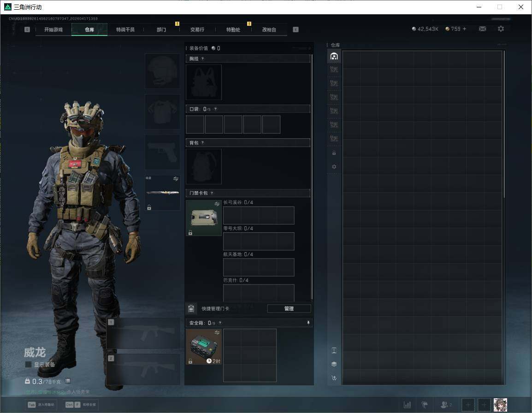Click the first add teammate plus slot
532x413 pixels.
[x=468, y=405]
